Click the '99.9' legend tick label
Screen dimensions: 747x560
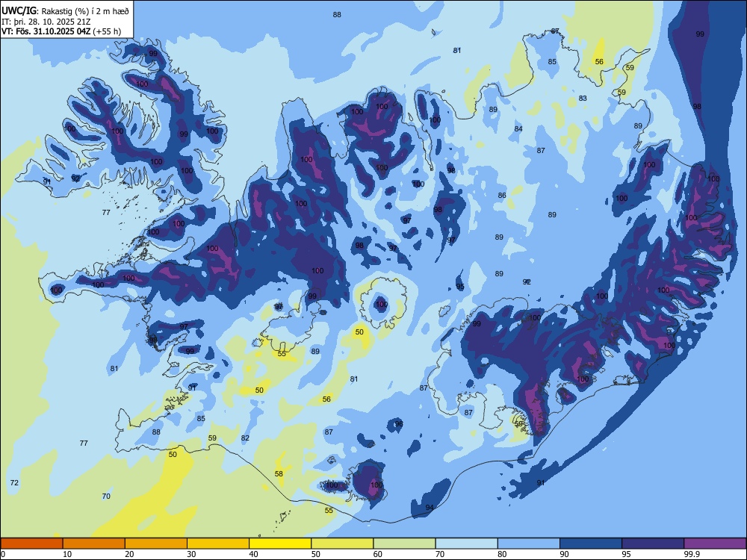pyautogui.click(x=691, y=554)
